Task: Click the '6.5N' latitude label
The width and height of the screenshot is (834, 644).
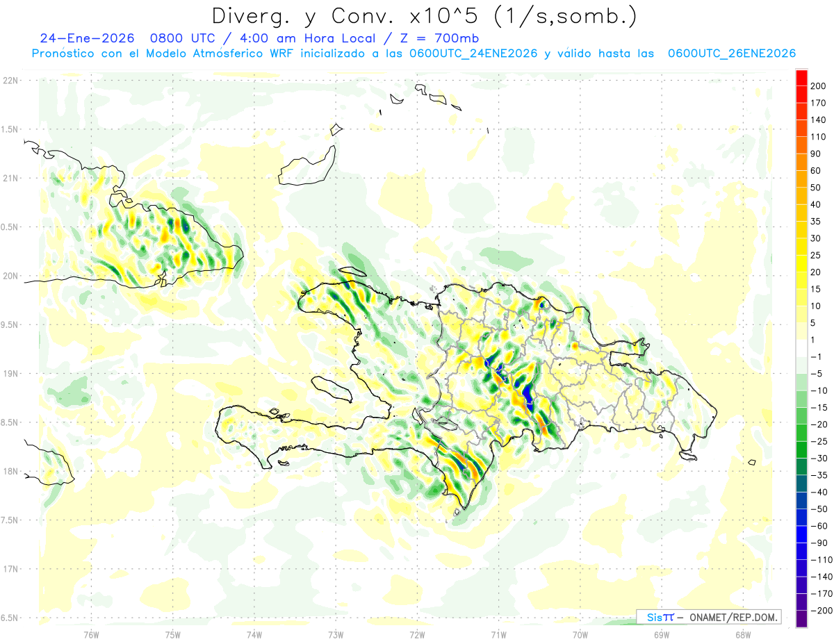Action: tap(10, 618)
